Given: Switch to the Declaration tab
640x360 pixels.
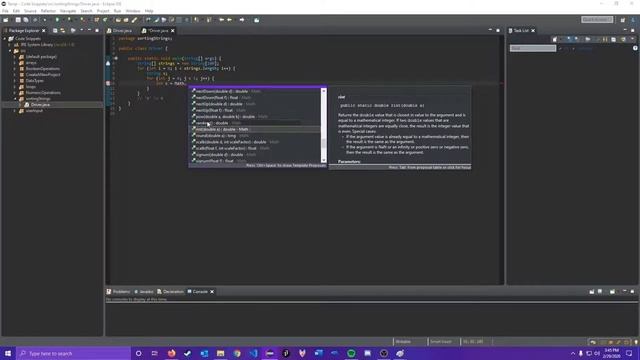Looking at the screenshot, I should [x=171, y=291].
